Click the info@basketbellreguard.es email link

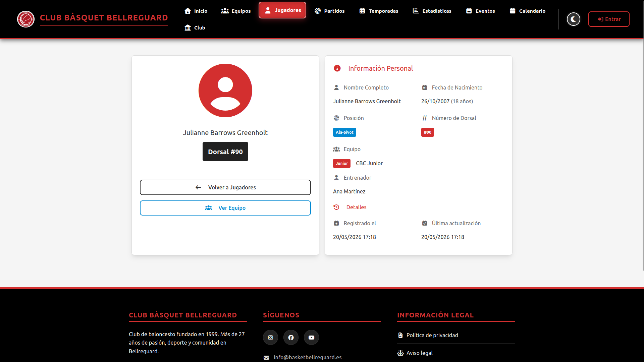point(308,357)
